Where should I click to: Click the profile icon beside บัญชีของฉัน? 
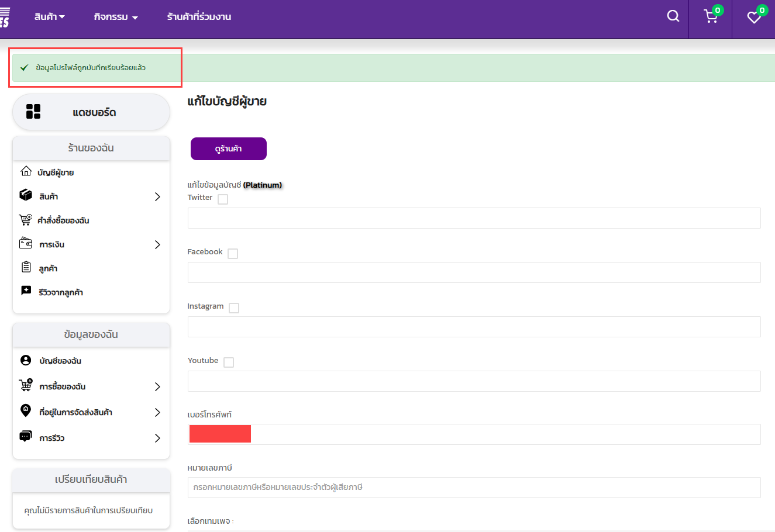pos(26,360)
